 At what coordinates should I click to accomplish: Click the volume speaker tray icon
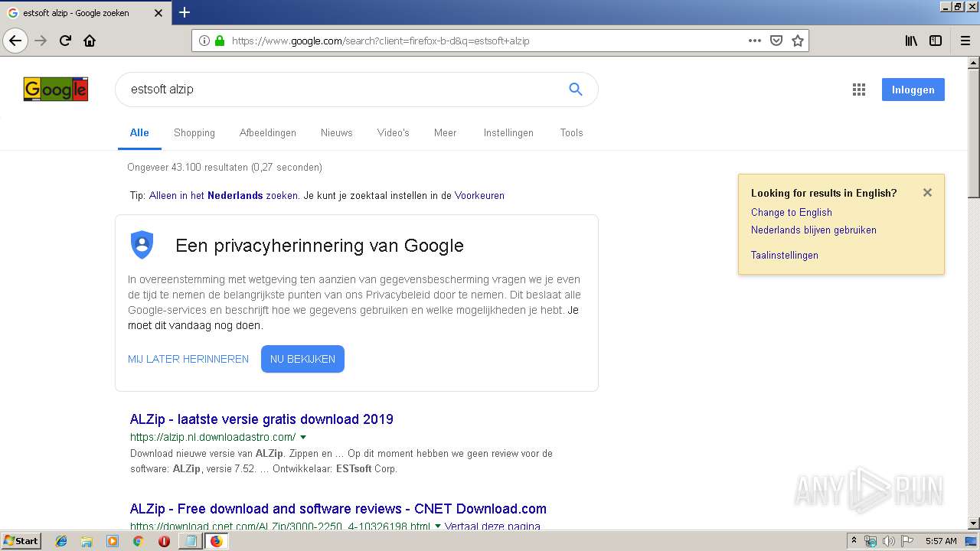click(888, 541)
